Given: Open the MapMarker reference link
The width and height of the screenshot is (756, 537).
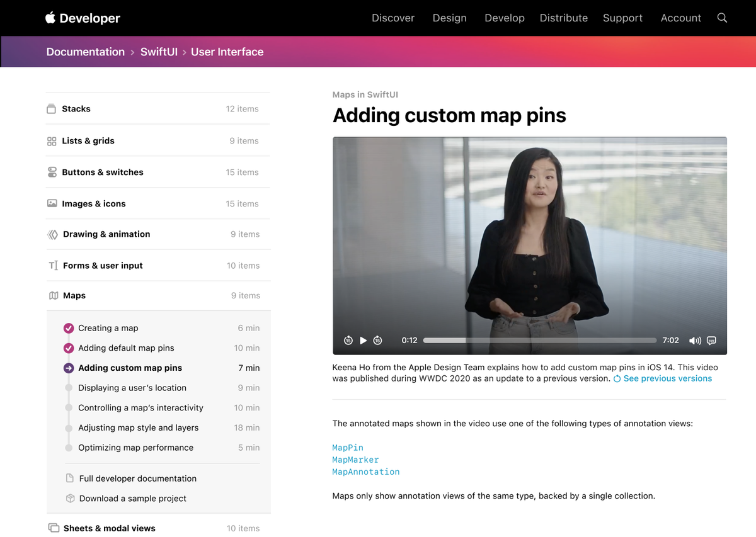Looking at the screenshot, I should [x=355, y=460].
